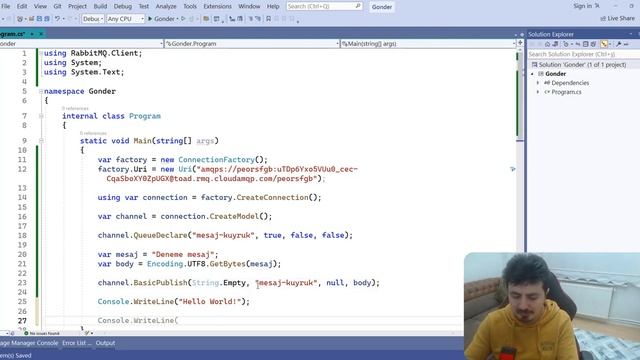Expand the Program.cs node in Solution Explorer
The width and height of the screenshot is (640, 360).
coord(538,92)
